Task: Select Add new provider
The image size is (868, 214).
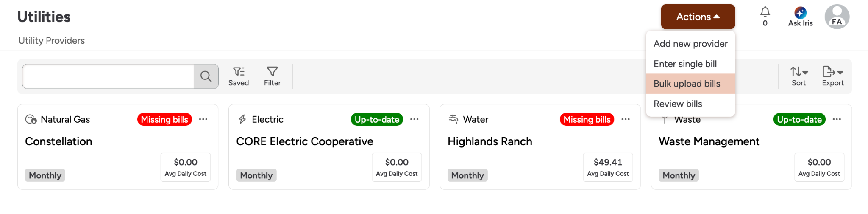Action: [690, 44]
